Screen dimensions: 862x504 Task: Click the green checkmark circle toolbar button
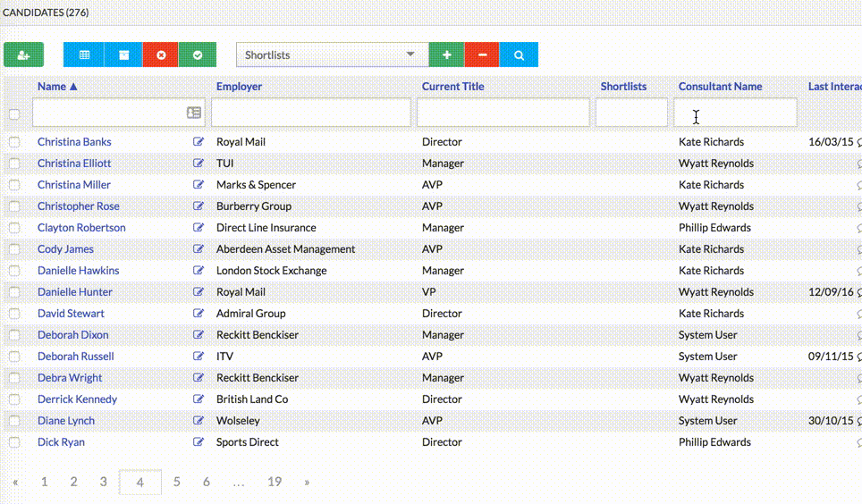tap(198, 55)
